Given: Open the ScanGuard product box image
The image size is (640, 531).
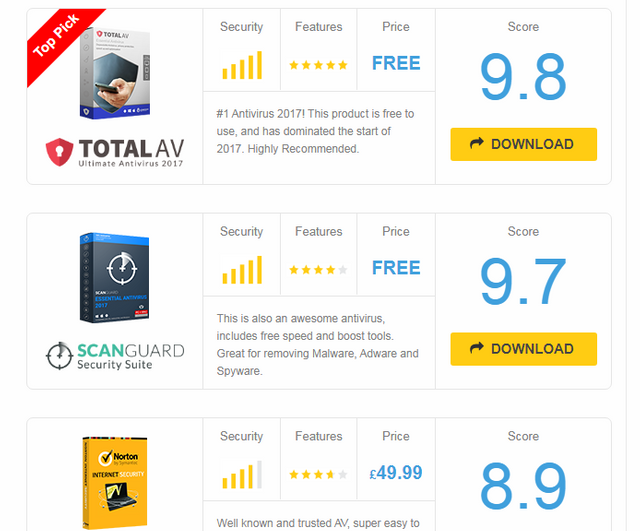Looking at the screenshot, I should (x=114, y=278).
